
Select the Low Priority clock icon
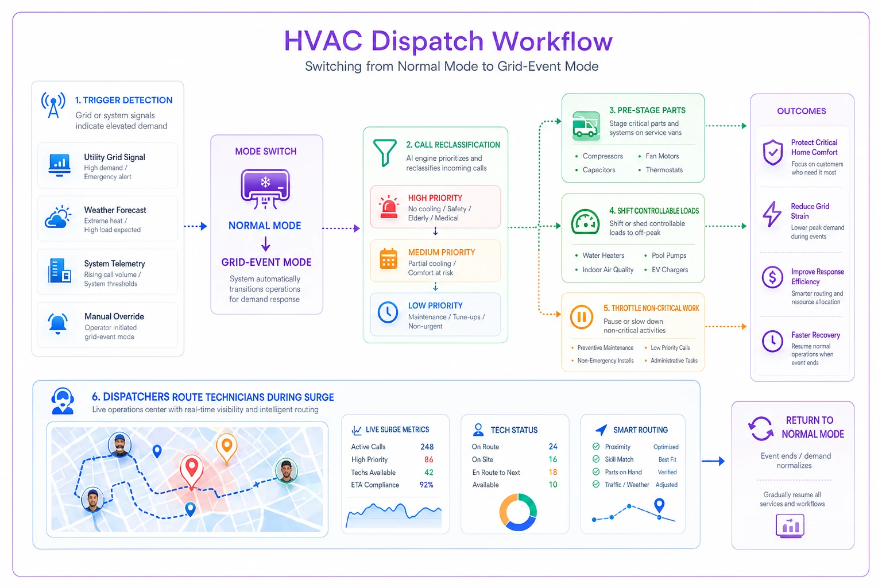coord(388,312)
